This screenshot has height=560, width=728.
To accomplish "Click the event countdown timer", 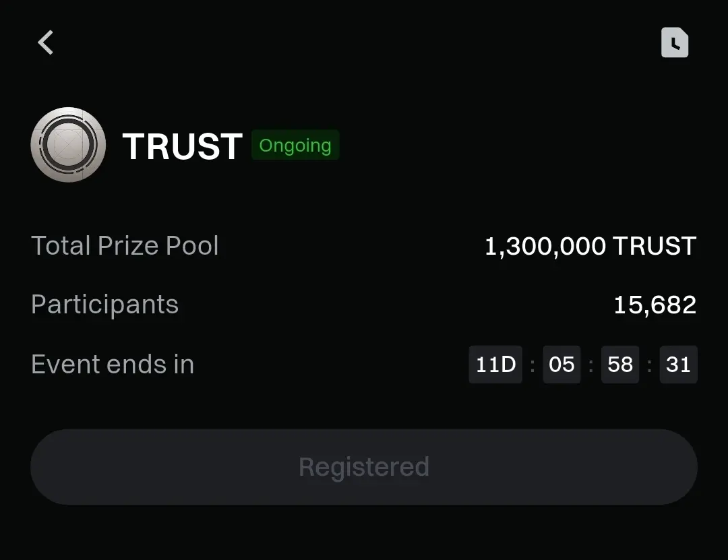I will [x=583, y=365].
